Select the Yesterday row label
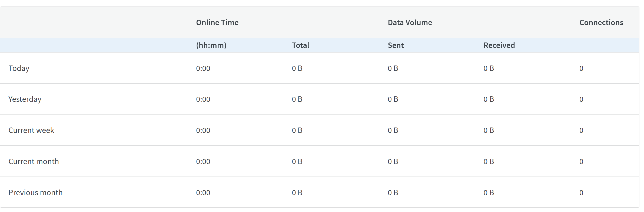644x212 pixels. (25, 99)
